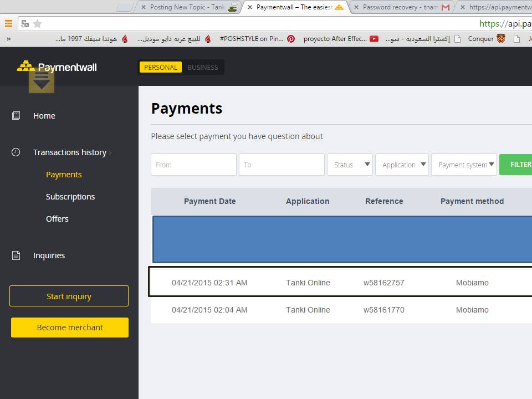Open the Status dropdown
This screenshot has width=532, height=399.
(x=350, y=165)
